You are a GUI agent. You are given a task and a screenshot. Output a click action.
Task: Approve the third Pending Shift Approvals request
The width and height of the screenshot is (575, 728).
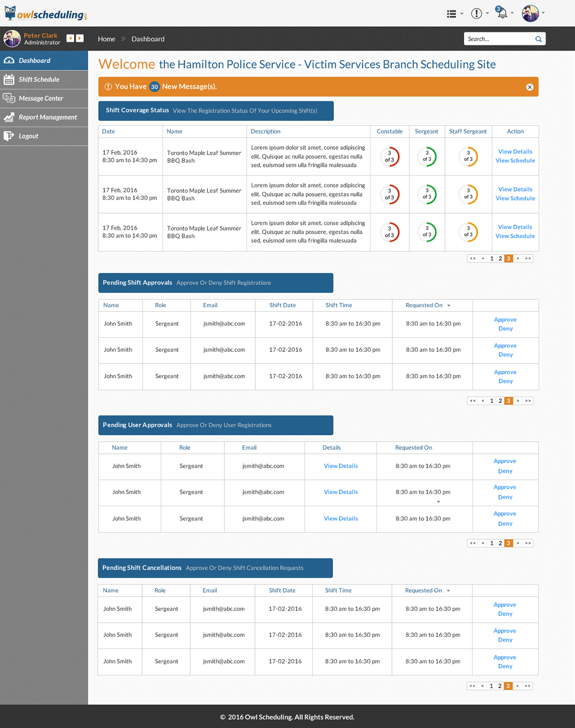click(x=505, y=372)
